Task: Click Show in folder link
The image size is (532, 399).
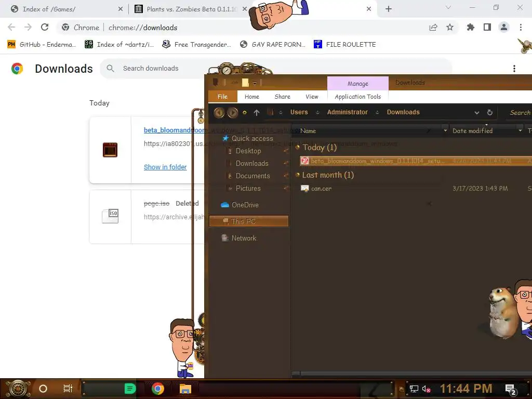Action: [x=165, y=167]
